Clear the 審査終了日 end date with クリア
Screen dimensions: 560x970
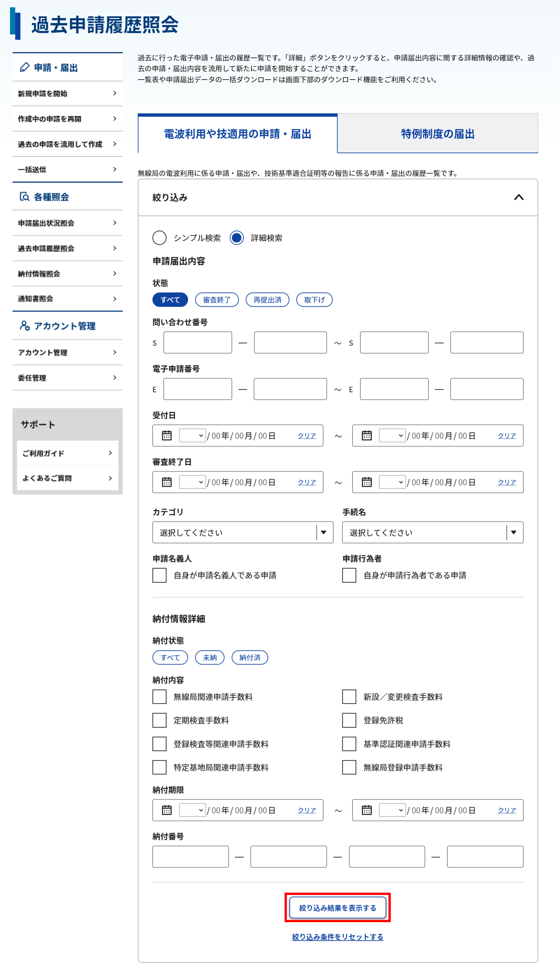pyautogui.click(x=507, y=482)
